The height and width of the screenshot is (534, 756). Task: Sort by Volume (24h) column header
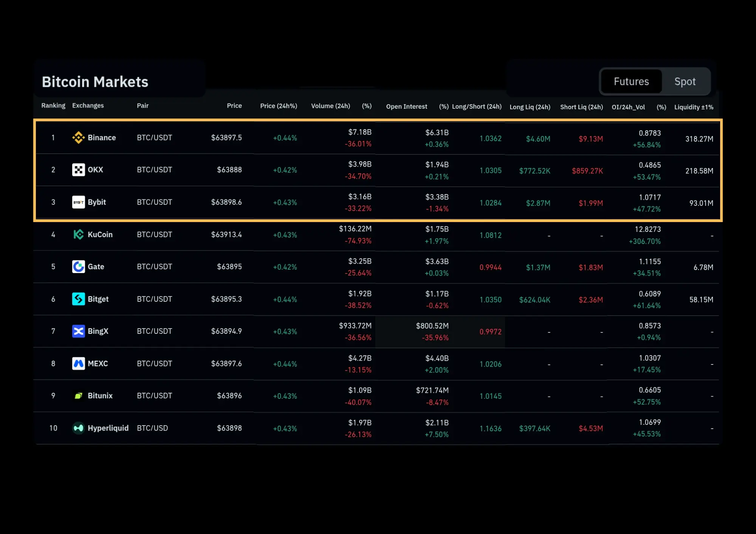330,106
